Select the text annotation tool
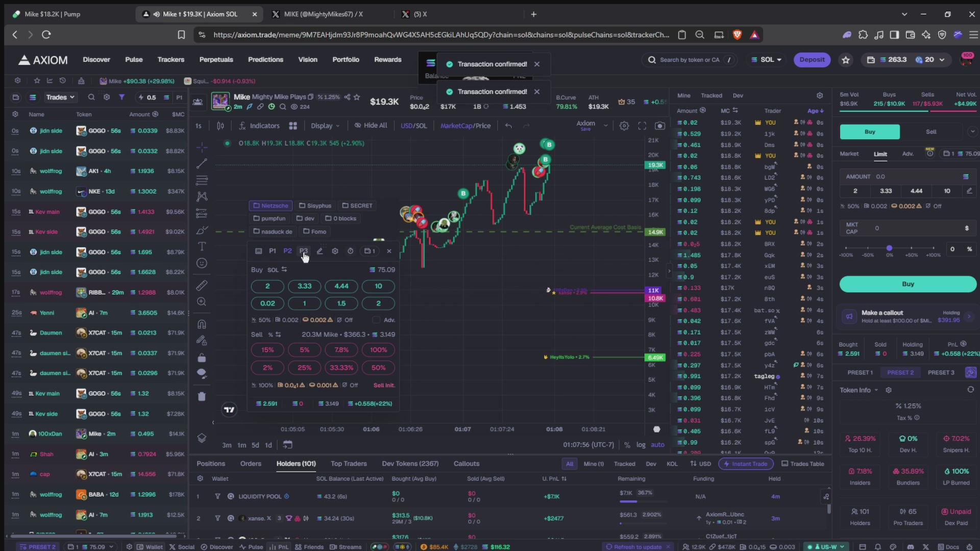The width and height of the screenshot is (980, 551). [x=202, y=246]
